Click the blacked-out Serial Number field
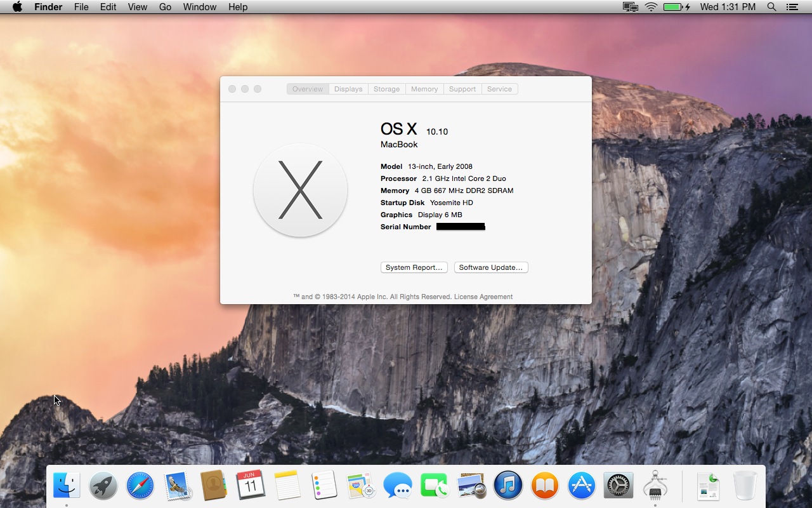Viewport: 812px width, 508px height. click(461, 227)
